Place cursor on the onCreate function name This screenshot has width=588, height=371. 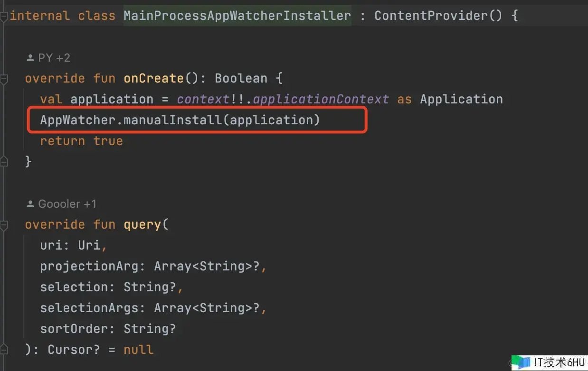pos(153,78)
